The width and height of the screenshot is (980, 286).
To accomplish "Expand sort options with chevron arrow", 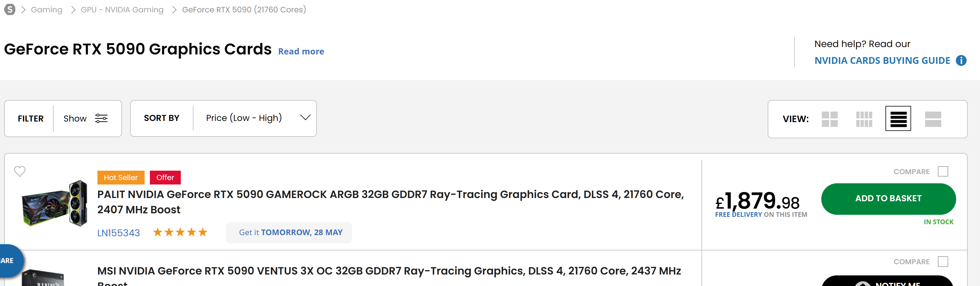I will (305, 117).
